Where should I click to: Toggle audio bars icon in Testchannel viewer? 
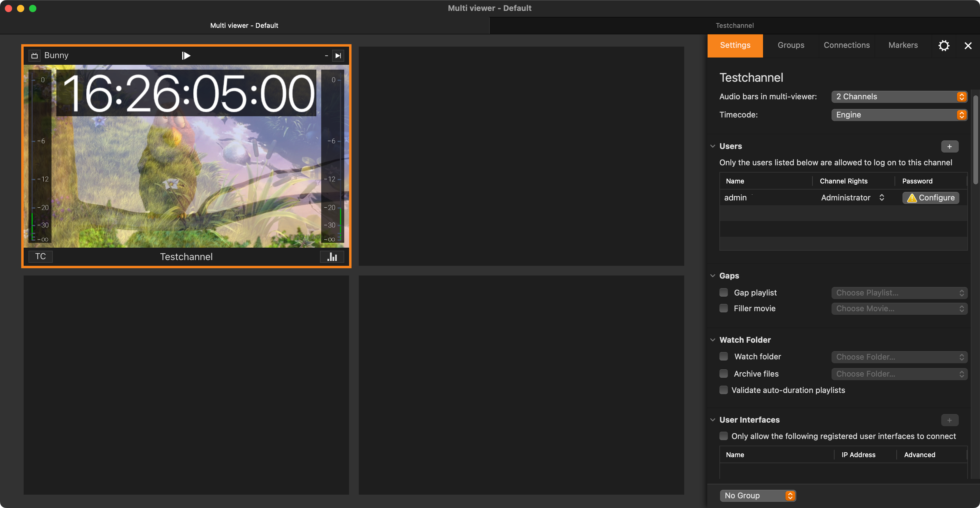(x=332, y=257)
